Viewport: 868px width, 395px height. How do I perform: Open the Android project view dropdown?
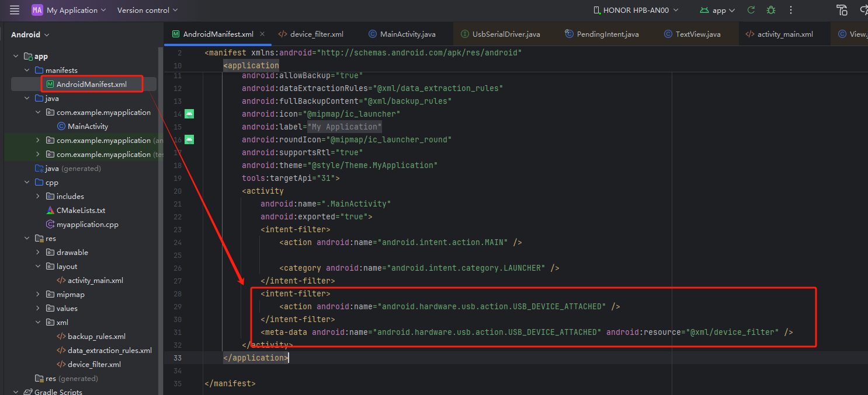coord(30,34)
